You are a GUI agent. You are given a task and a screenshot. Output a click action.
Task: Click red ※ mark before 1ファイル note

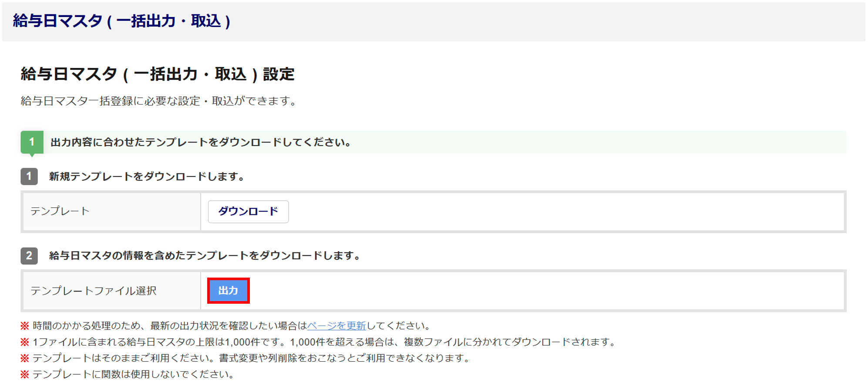[x=25, y=342]
